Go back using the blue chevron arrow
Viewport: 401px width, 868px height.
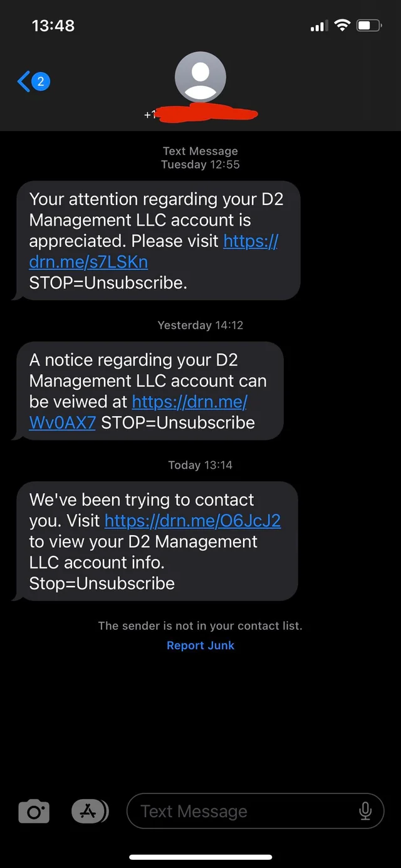(x=23, y=80)
